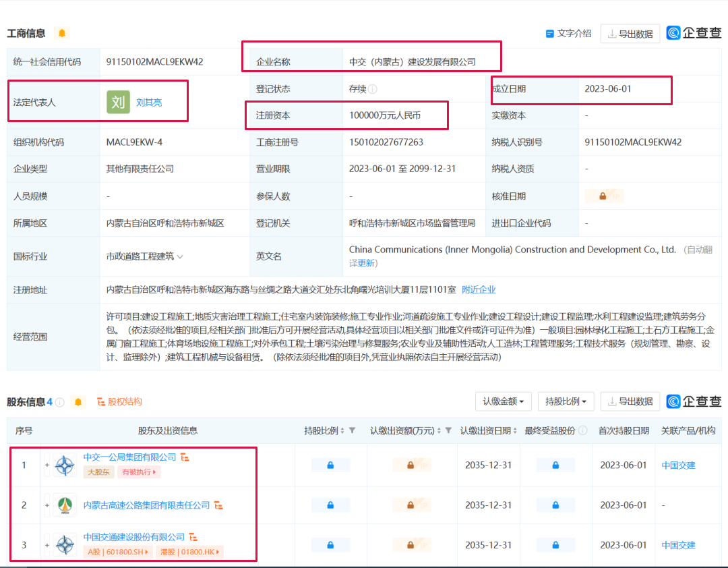Click the bell icon beside 工商信息
728x568 pixels.
(62, 33)
